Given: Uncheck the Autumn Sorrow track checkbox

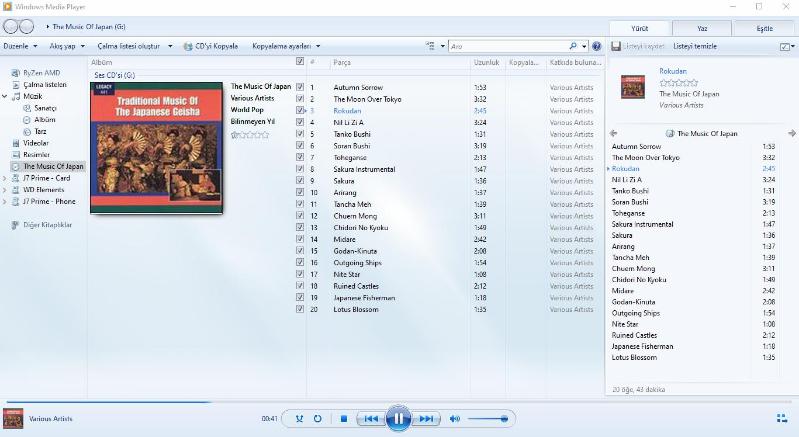Looking at the screenshot, I should (300, 87).
